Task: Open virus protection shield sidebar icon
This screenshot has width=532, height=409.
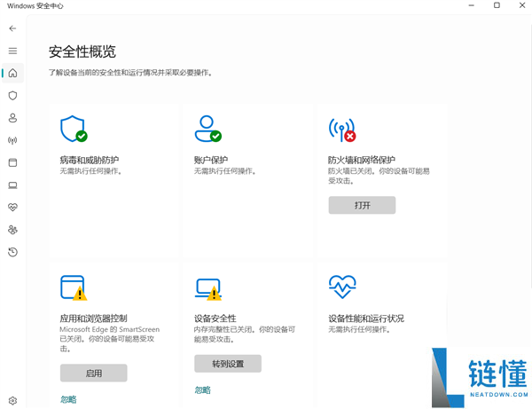Action: point(12,96)
